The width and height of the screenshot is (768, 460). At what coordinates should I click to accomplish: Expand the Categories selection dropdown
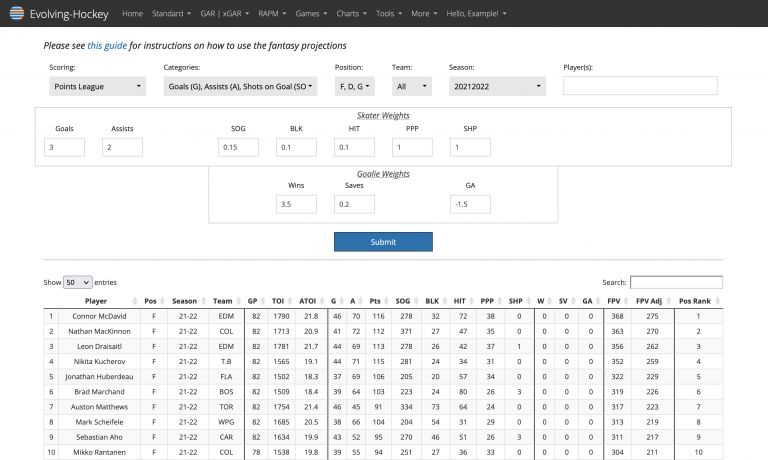[240, 87]
